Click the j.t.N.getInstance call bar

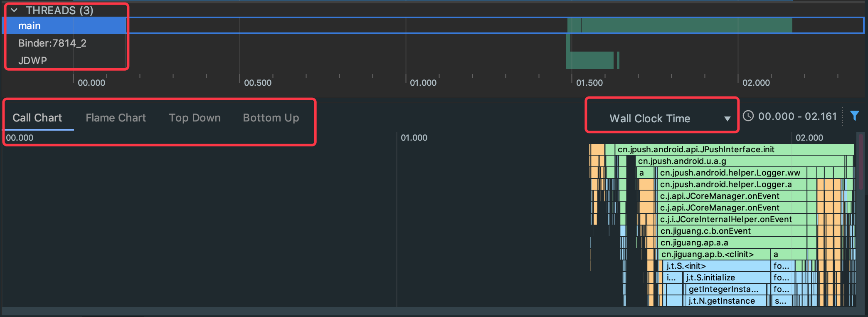click(726, 301)
